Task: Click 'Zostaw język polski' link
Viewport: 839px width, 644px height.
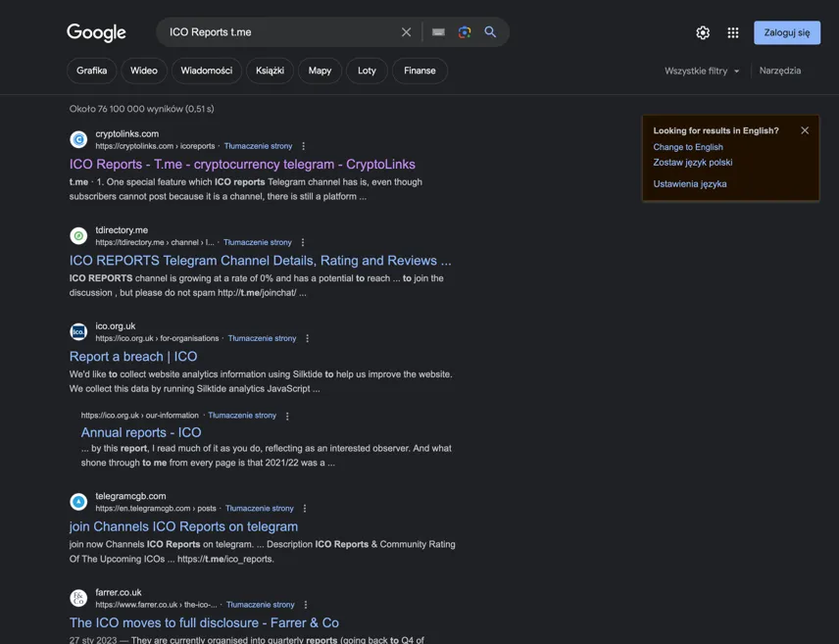Action: [x=693, y=162]
